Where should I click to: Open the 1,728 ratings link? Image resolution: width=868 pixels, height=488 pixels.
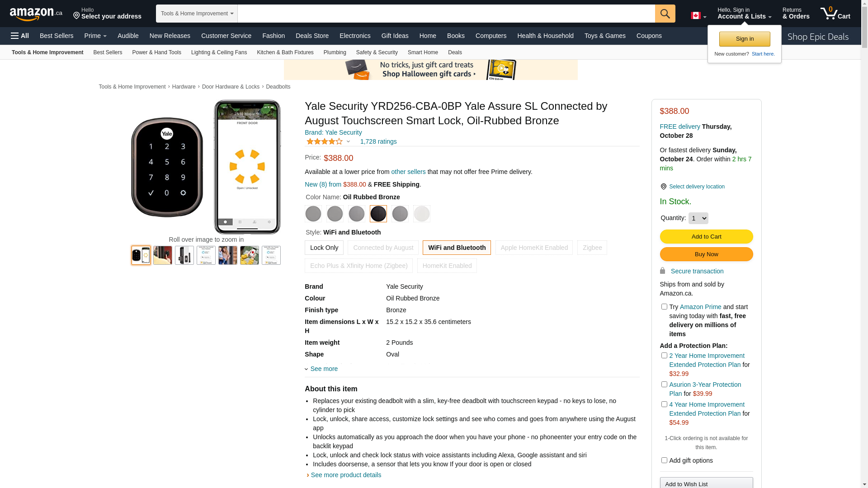click(x=378, y=142)
